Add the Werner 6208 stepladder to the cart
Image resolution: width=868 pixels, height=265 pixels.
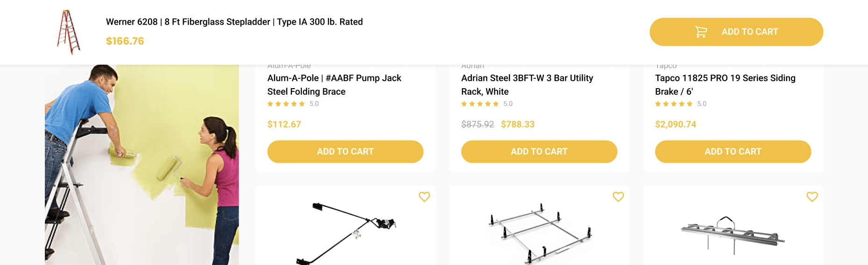point(736,32)
